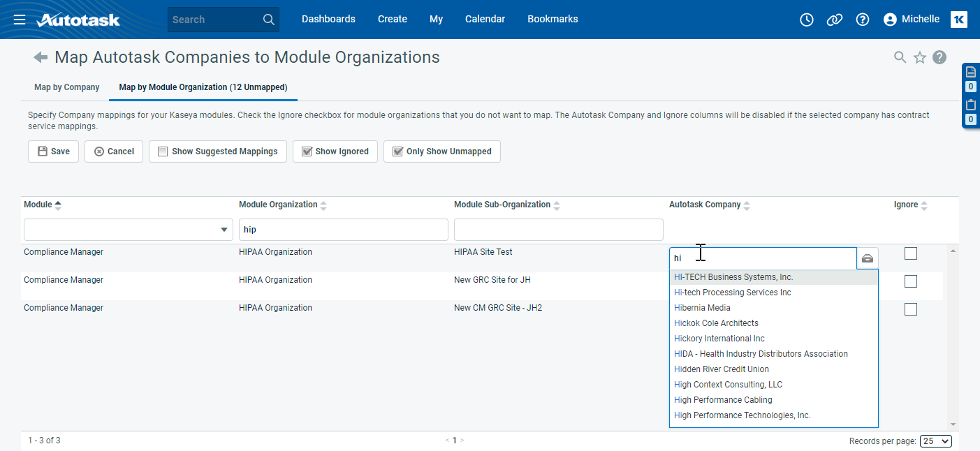
Task: Click the Autotask logo
Action: pyautogui.click(x=78, y=20)
